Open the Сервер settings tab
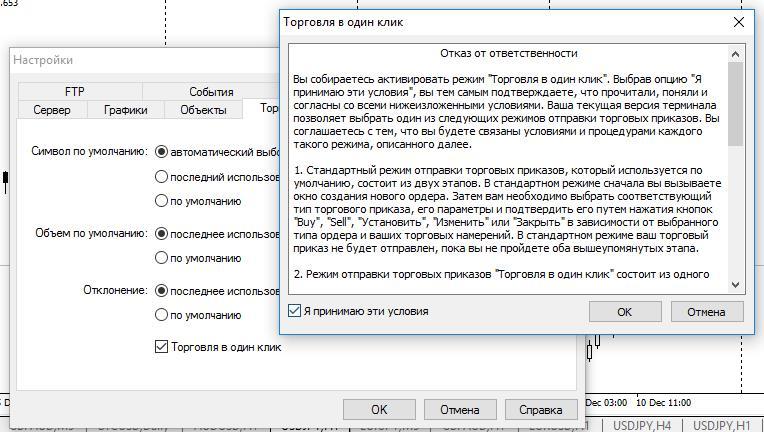Screen dimensions: 764x432 [52, 110]
